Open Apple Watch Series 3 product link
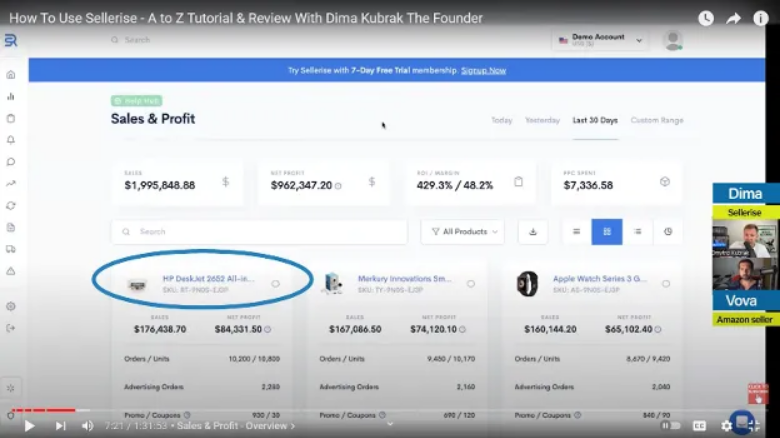780x438 pixels. pos(600,279)
